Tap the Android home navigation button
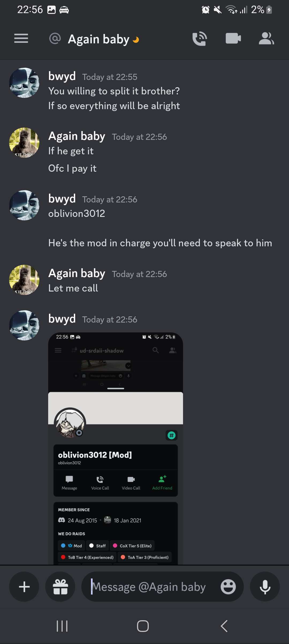The width and height of the screenshot is (289, 644). (x=143, y=626)
